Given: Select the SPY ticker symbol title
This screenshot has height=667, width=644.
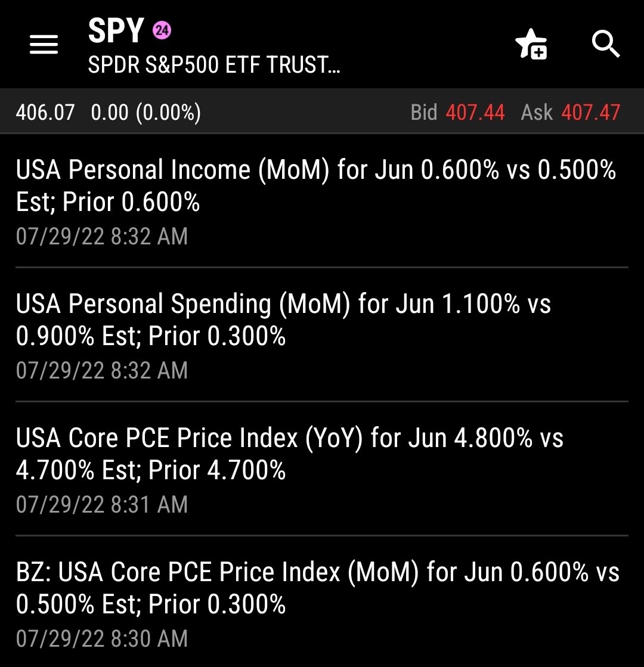Looking at the screenshot, I should (x=116, y=30).
